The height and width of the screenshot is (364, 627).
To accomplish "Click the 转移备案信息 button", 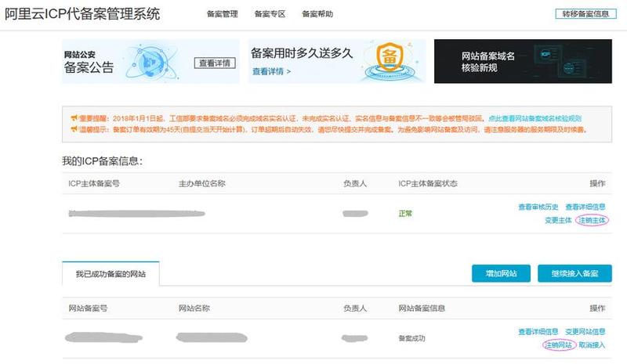I will pos(585,14).
